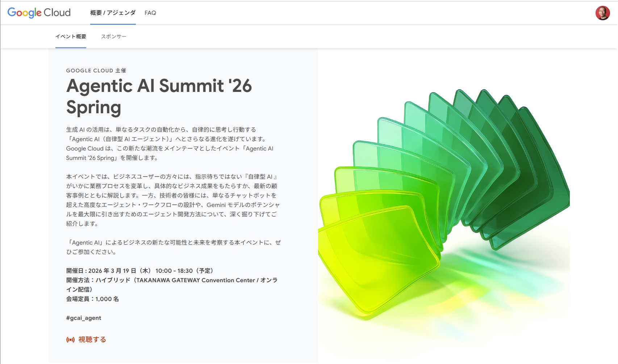Click the paragraph starting with 本イベントでは
The width and height of the screenshot is (618, 364).
tap(173, 200)
